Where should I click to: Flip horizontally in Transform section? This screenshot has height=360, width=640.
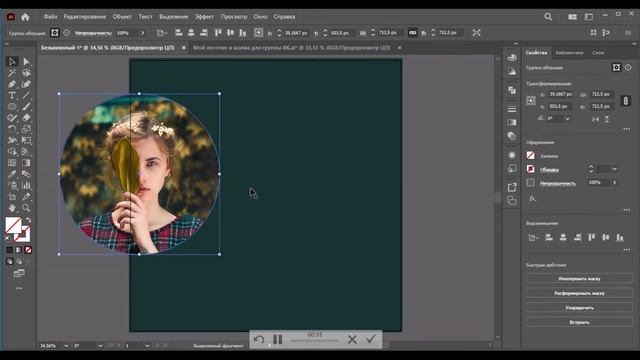[596, 119]
